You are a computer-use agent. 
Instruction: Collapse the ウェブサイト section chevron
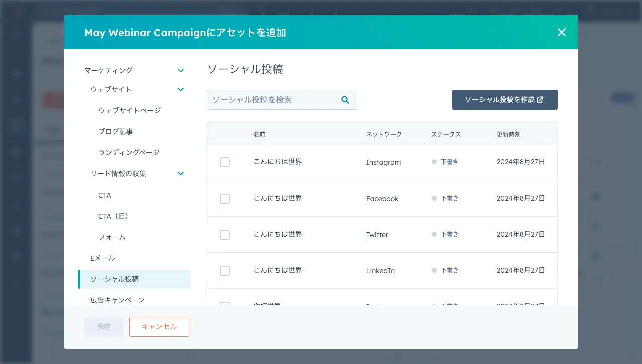coord(181,89)
